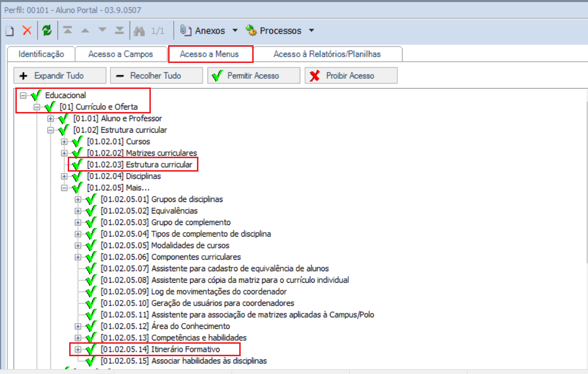Image resolution: width=588 pixels, height=374 pixels.
Task: Toggle checkmark of [01.02.05.05] Modalidades de cursos
Action: [x=91, y=245]
